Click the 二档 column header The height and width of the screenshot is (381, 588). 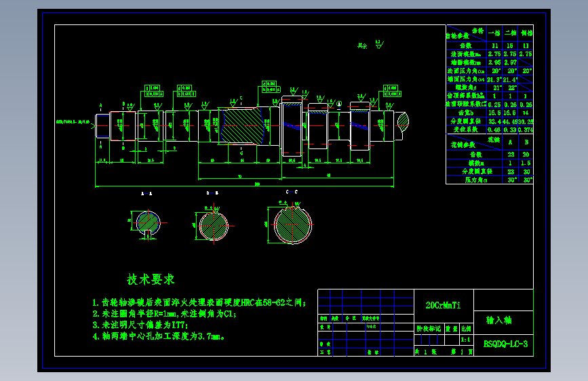[x=510, y=33]
